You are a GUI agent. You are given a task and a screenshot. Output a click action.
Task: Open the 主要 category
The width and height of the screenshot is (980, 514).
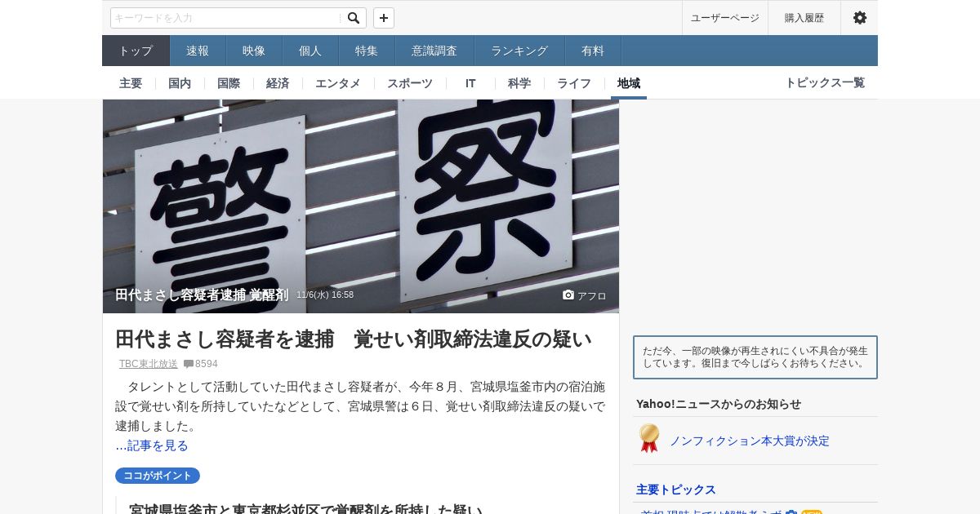click(131, 83)
